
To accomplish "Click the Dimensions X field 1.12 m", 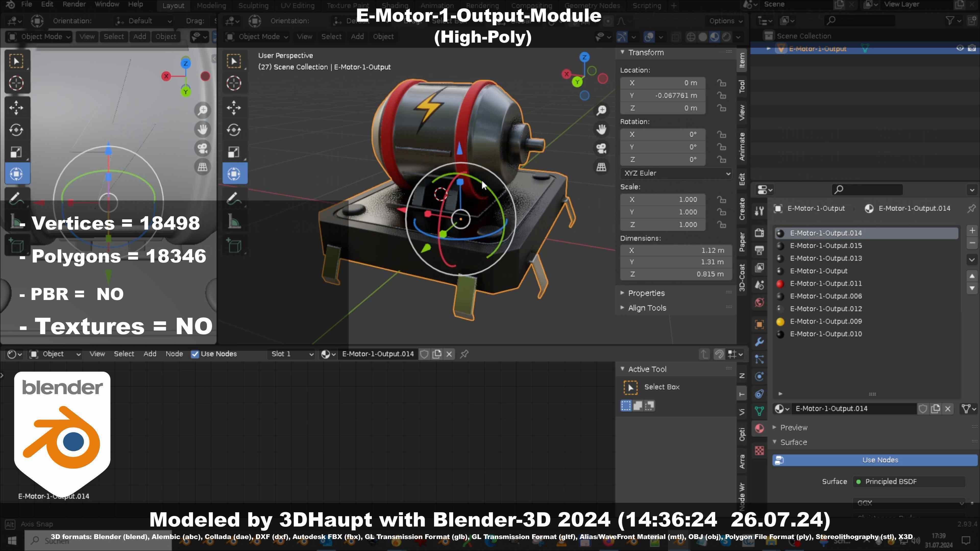I will point(676,251).
